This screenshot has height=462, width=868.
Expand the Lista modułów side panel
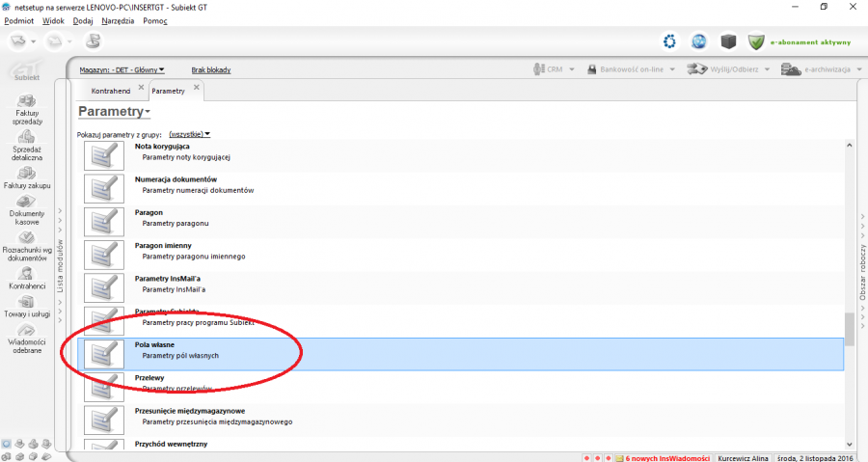tap(60, 265)
